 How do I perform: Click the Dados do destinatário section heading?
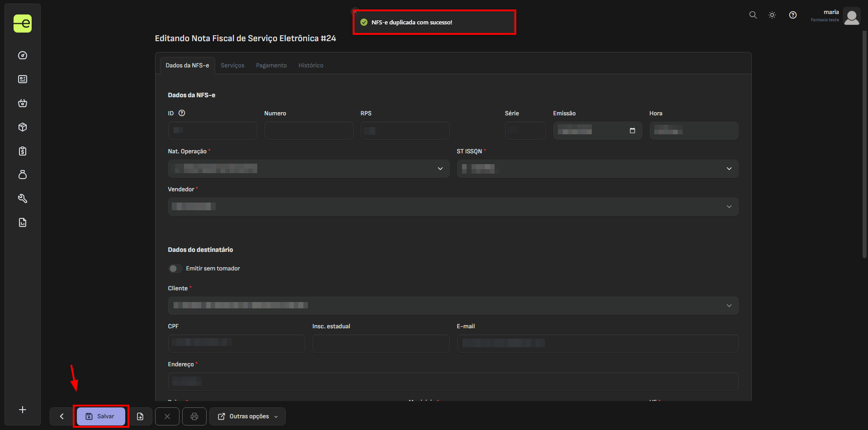pyautogui.click(x=200, y=250)
